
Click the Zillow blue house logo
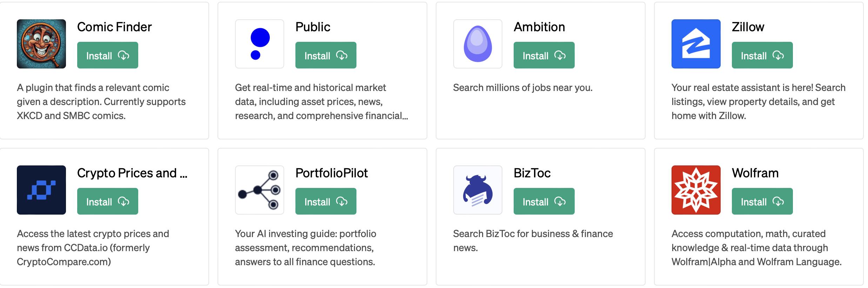pos(696,44)
